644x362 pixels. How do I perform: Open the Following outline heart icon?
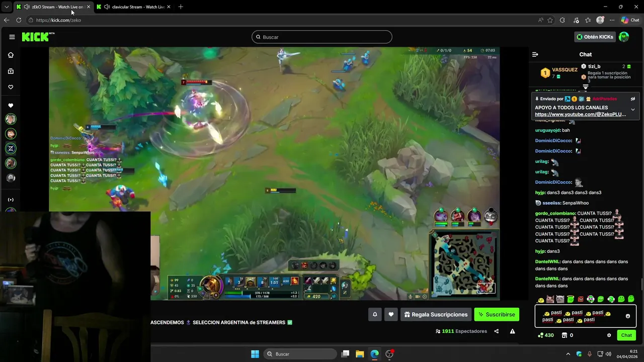pyautogui.click(x=11, y=87)
